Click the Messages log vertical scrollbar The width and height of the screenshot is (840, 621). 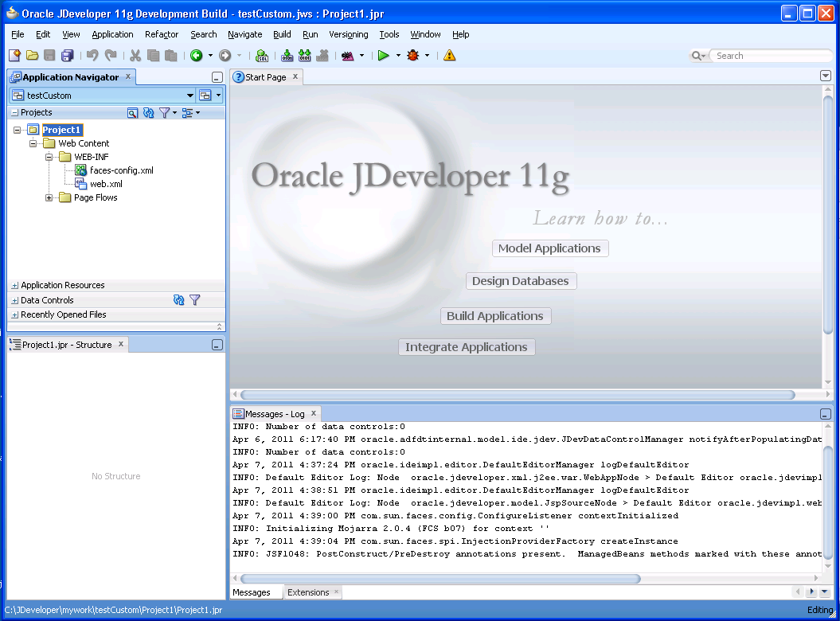click(828, 501)
